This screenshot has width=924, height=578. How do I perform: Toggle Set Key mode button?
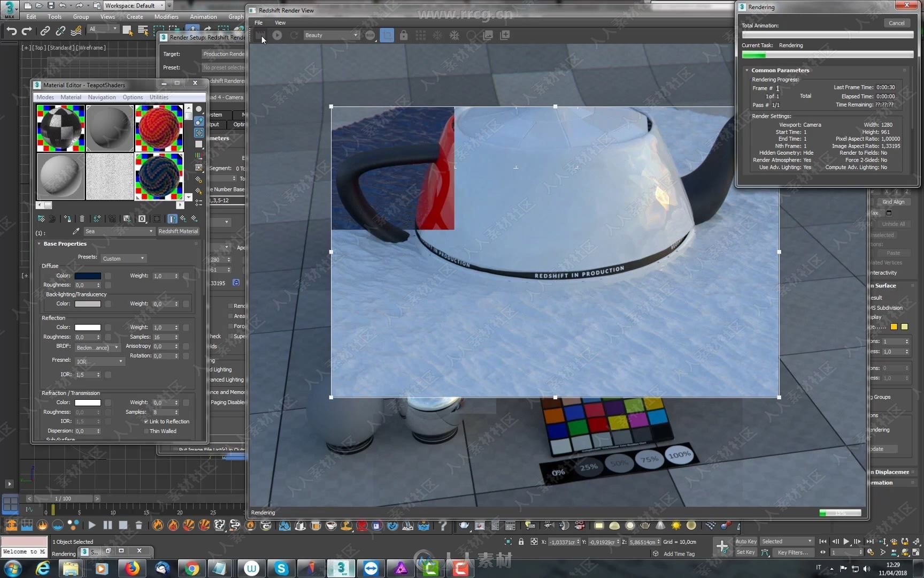click(x=746, y=552)
